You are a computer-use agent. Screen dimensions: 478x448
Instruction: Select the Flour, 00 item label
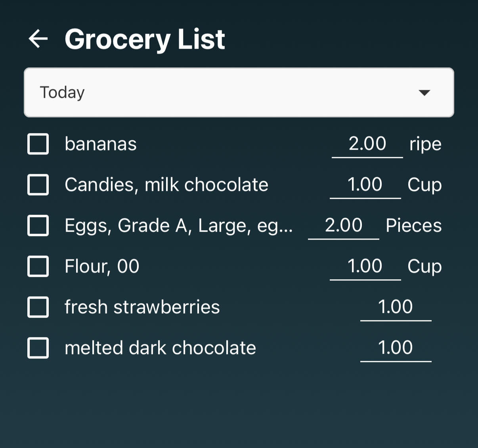click(x=102, y=266)
